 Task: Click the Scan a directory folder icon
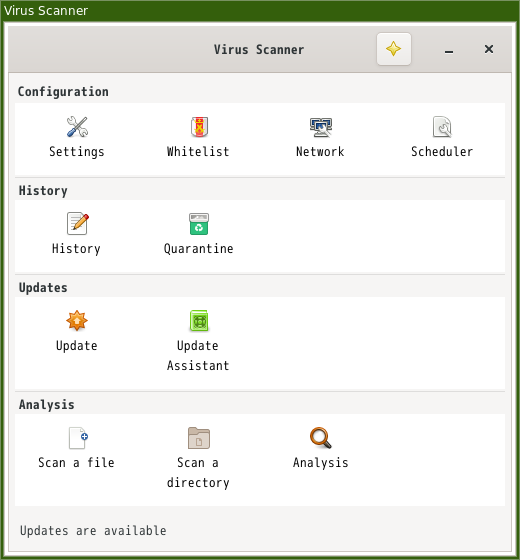click(199, 438)
